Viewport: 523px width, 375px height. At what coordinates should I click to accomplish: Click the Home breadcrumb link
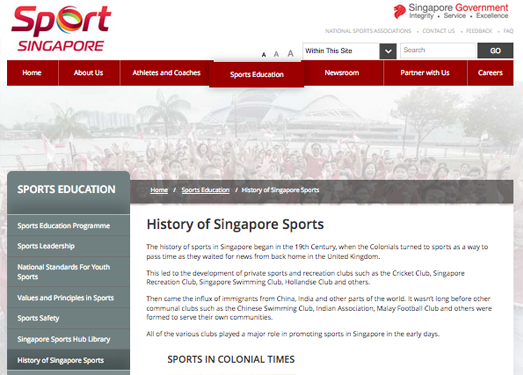click(x=159, y=190)
